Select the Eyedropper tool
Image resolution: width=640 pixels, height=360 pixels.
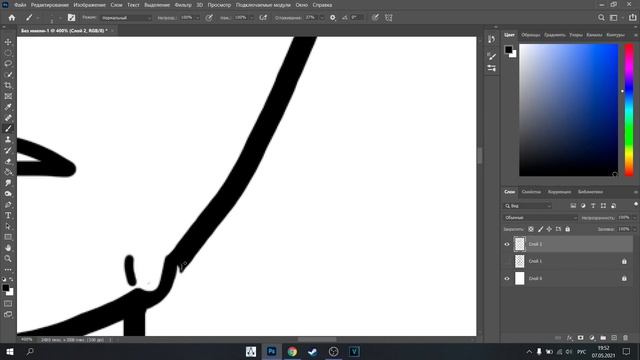point(8,107)
